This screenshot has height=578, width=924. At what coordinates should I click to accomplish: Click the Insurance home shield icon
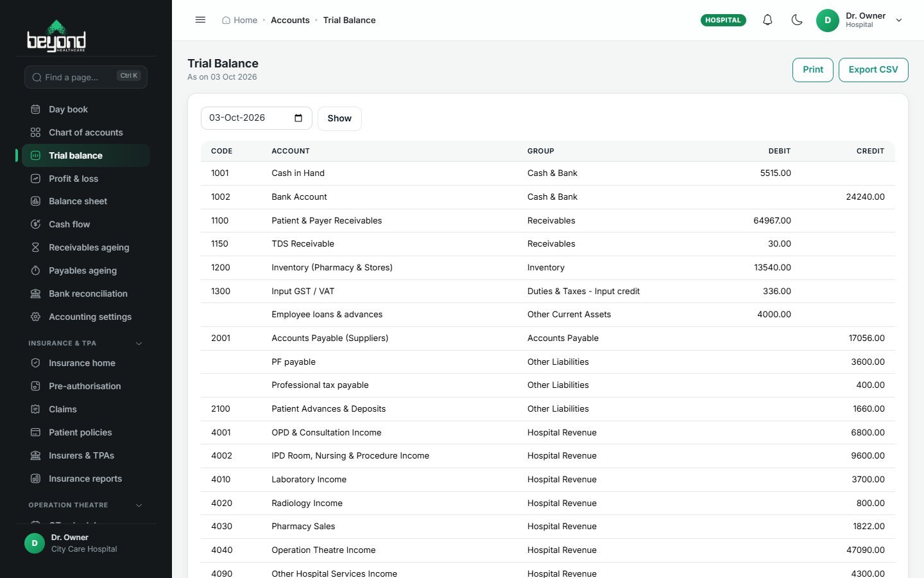coord(35,363)
